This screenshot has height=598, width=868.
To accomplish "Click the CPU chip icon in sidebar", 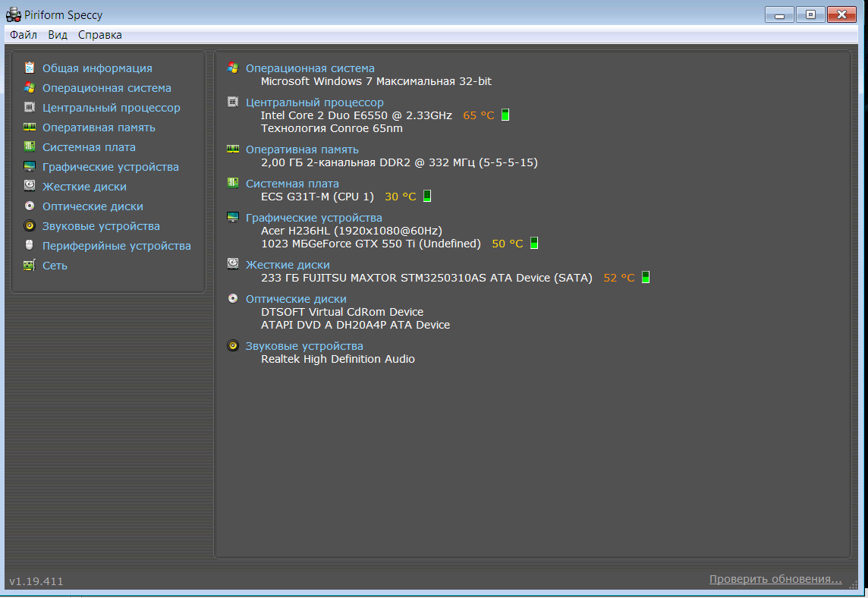I will click(x=30, y=108).
